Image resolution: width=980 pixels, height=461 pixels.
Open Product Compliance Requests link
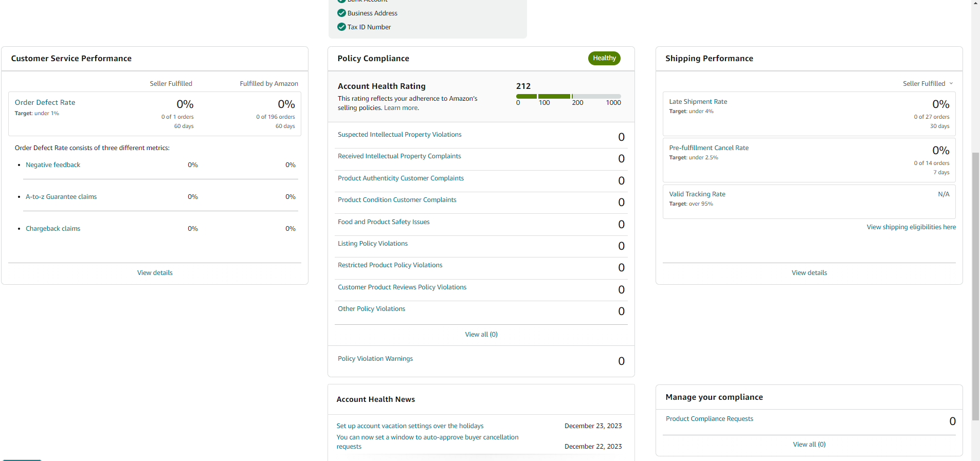click(710, 419)
